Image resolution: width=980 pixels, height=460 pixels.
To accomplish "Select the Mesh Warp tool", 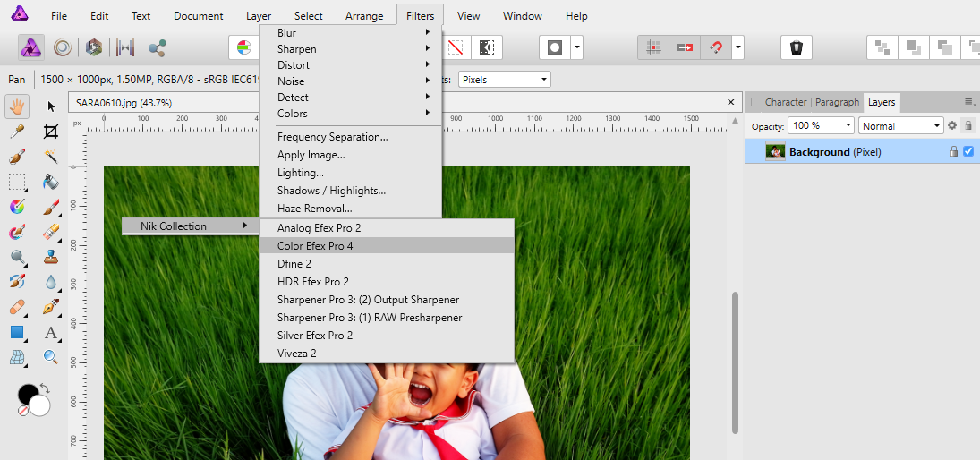I will (17, 357).
